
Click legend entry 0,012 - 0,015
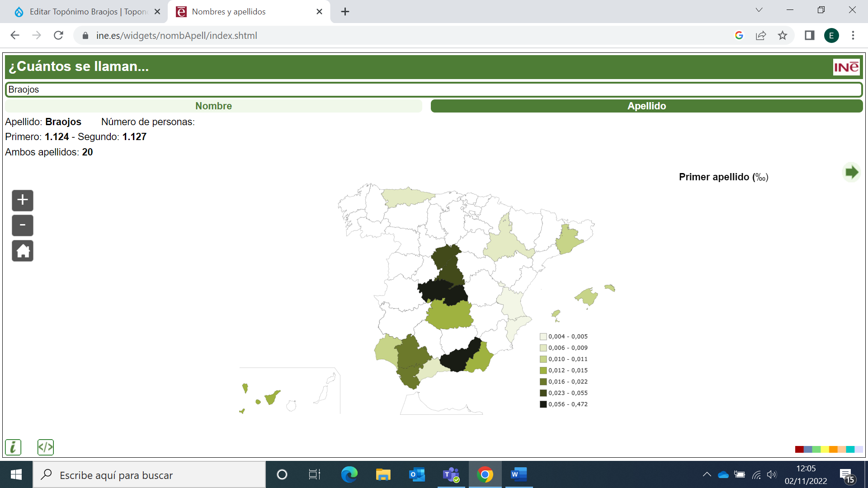(564, 371)
